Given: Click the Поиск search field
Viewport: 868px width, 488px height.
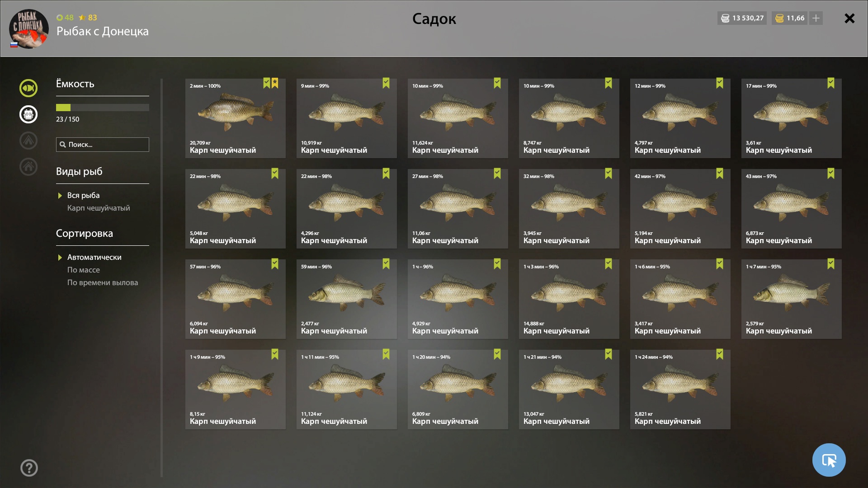Looking at the screenshot, I should coord(103,145).
